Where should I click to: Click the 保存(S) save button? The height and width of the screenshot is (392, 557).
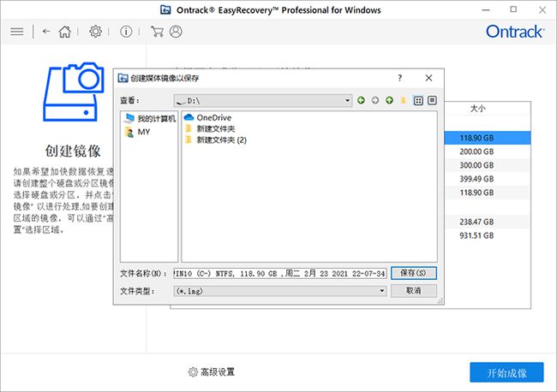pos(413,273)
